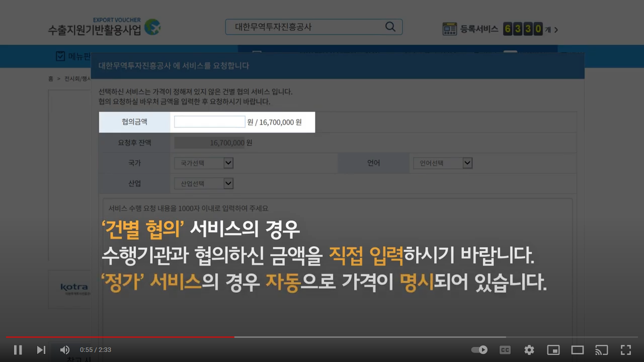Viewport: 644px width, 362px height.
Task: Cast video to TV
Action: point(602,350)
